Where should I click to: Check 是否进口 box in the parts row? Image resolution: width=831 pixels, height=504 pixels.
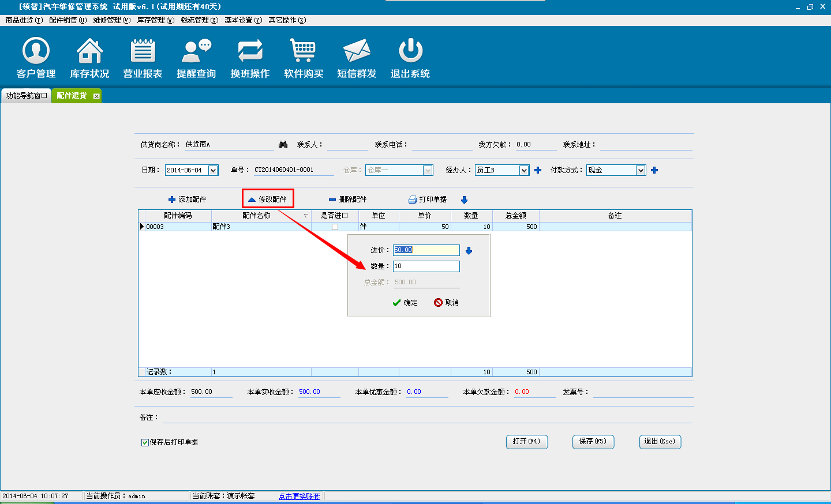335,227
